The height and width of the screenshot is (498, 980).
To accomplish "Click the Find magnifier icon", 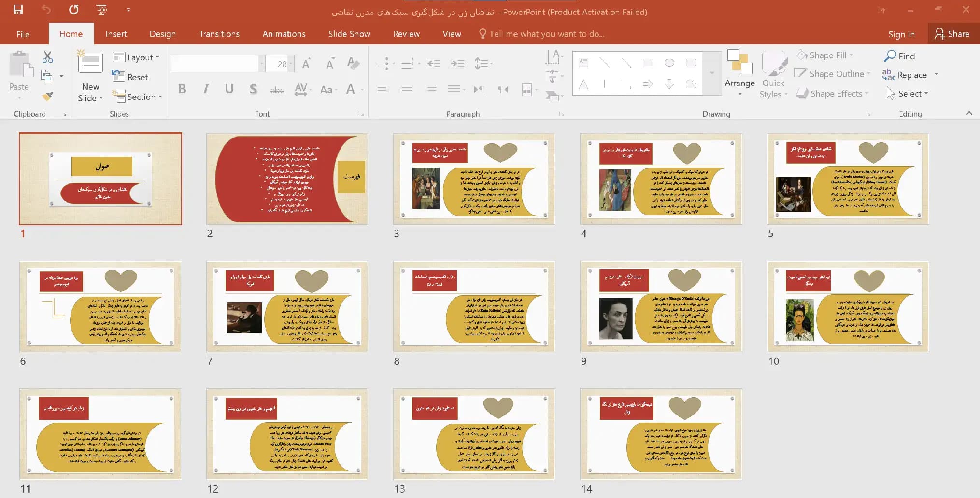I will coord(890,56).
